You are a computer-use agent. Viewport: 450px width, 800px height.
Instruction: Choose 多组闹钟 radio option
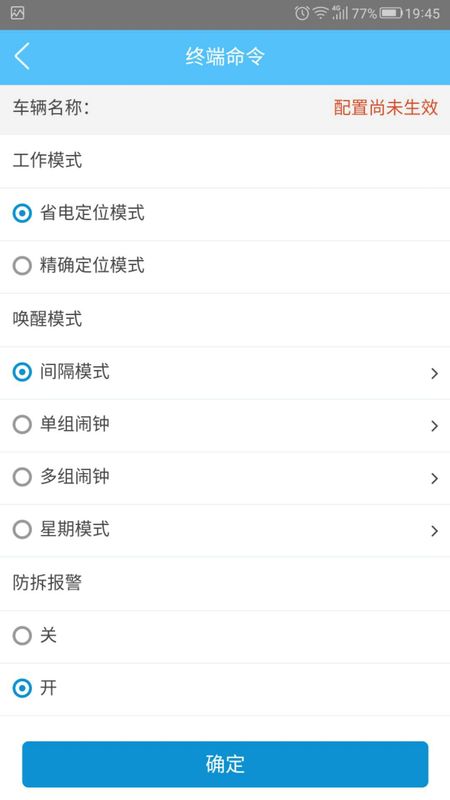point(22,477)
